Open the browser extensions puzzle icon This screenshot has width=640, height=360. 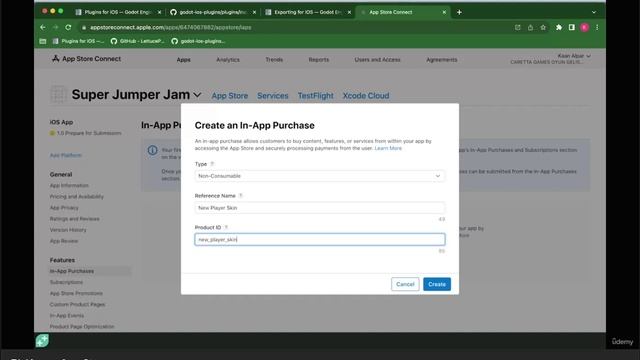click(559, 27)
